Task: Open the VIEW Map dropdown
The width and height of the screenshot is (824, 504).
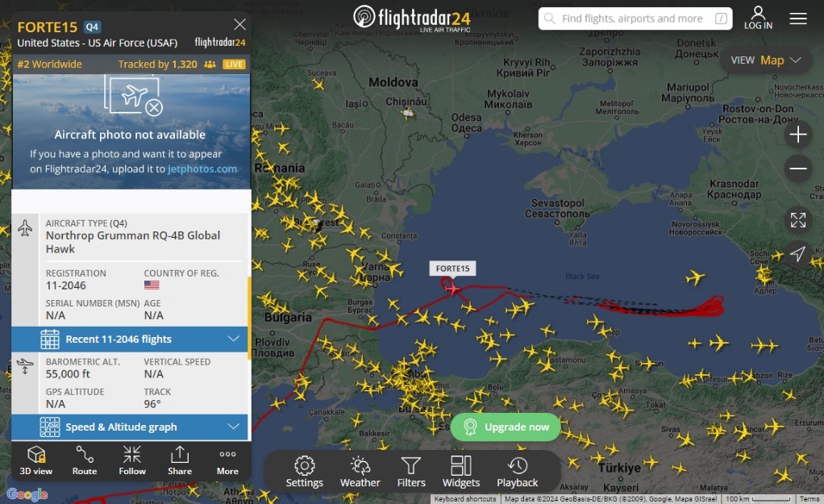Action: tap(767, 60)
